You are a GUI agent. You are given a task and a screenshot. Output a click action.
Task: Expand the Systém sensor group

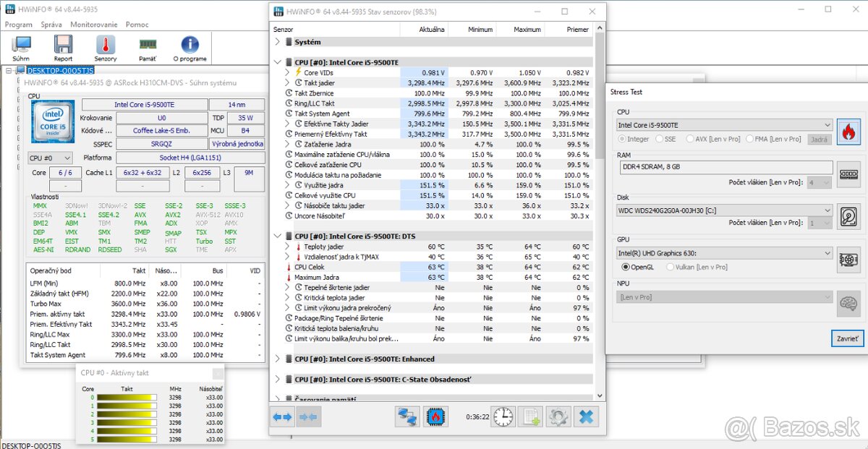(277, 42)
